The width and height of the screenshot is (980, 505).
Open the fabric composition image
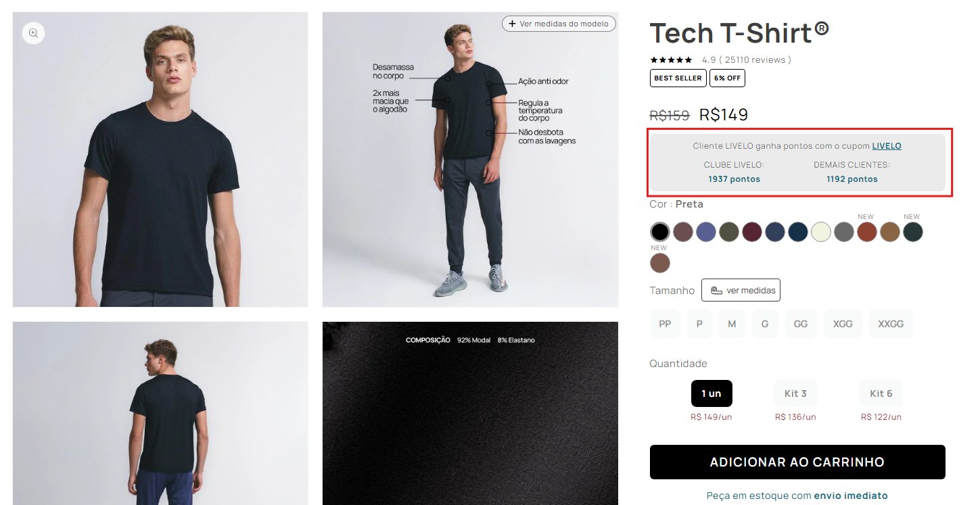(470, 413)
